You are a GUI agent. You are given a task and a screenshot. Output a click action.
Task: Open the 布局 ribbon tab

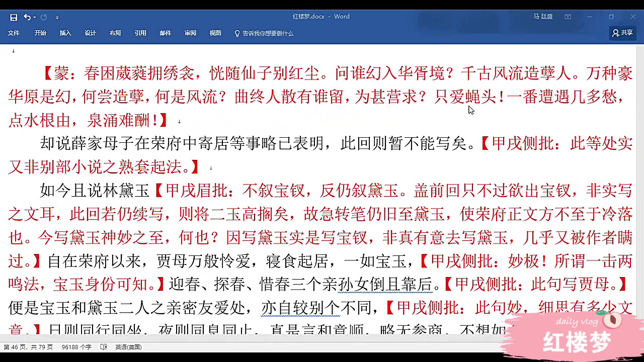[115, 33]
